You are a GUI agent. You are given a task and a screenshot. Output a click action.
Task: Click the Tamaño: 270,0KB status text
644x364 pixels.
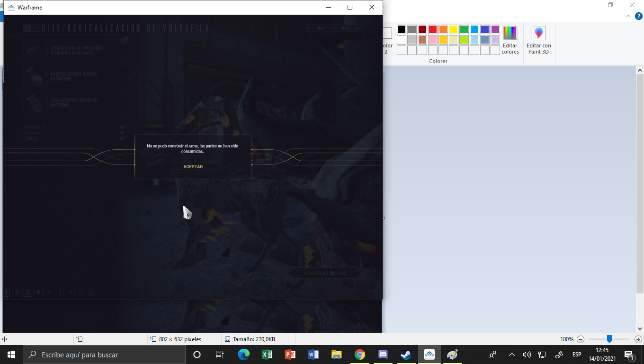(x=254, y=339)
